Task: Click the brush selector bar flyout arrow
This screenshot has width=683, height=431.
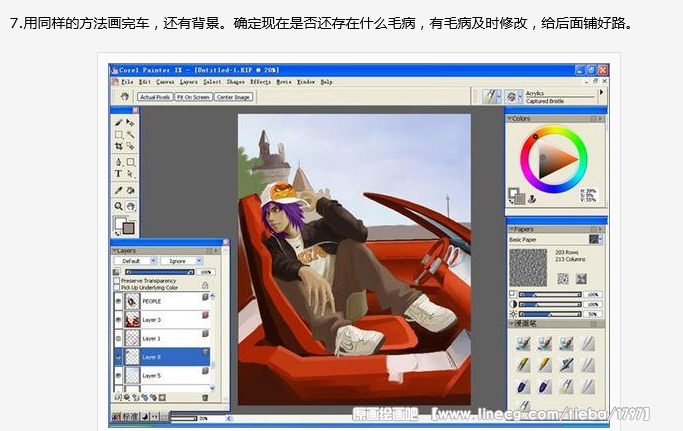Action: click(x=602, y=92)
